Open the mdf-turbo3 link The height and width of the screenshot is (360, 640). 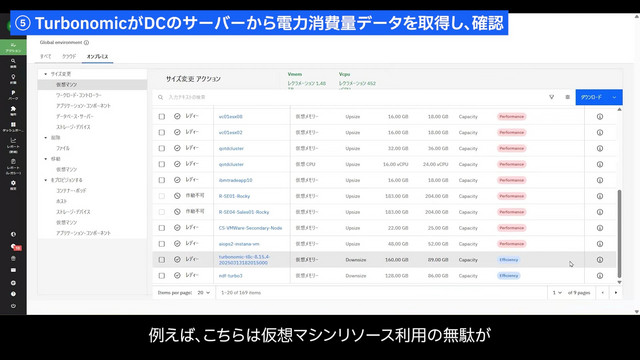pos(231,276)
